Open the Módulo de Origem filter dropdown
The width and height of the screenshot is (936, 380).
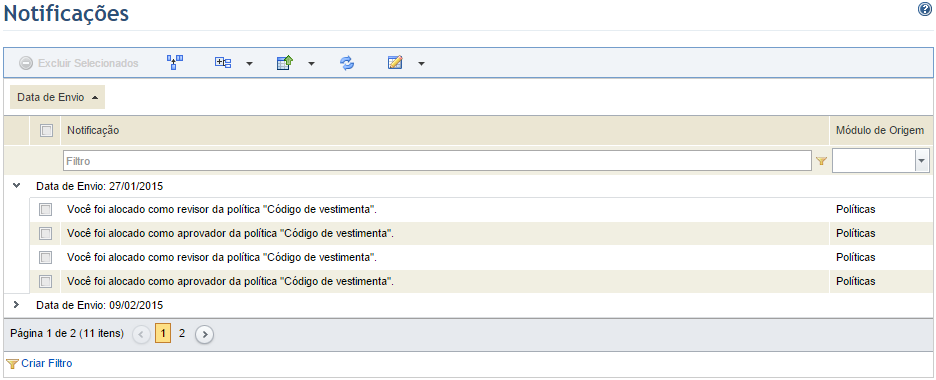pyautogui.click(x=922, y=161)
